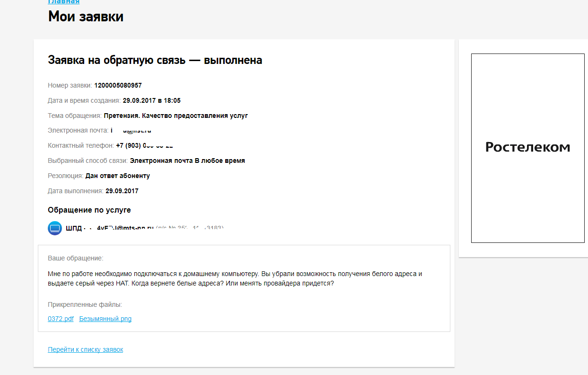Click the chosen contact method Электронная почта
The image size is (588, 375).
[x=187, y=160]
